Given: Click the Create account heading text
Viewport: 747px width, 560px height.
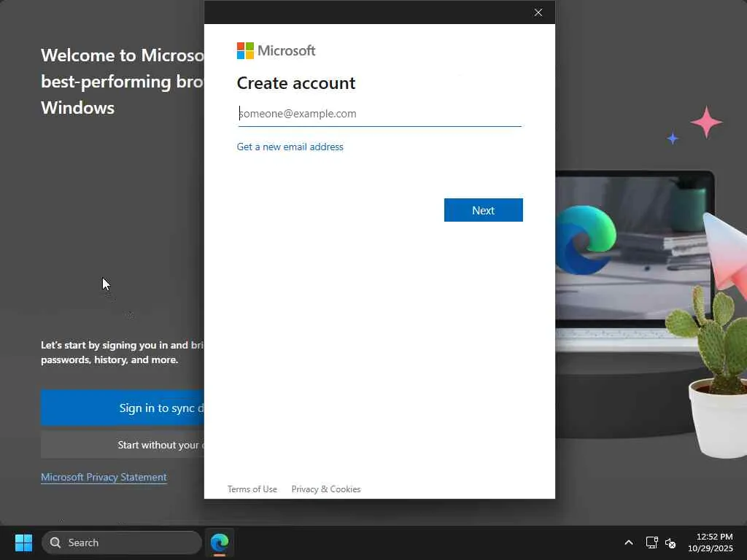Looking at the screenshot, I should tap(296, 83).
